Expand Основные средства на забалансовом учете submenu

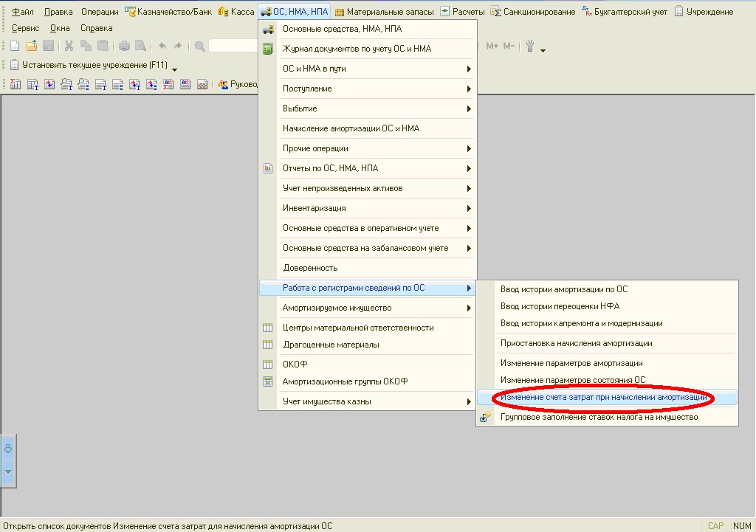click(x=368, y=248)
